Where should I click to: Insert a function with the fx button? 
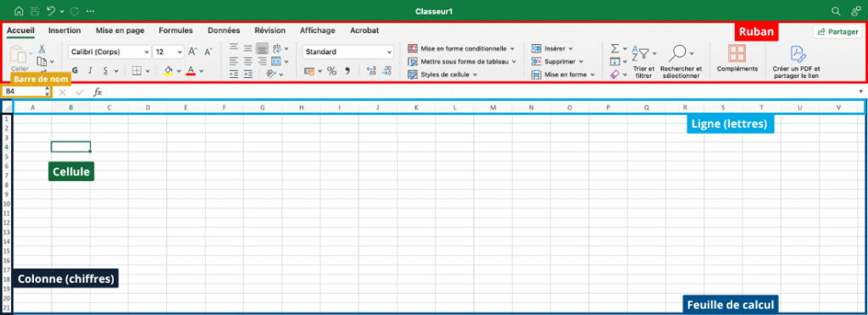tap(97, 92)
